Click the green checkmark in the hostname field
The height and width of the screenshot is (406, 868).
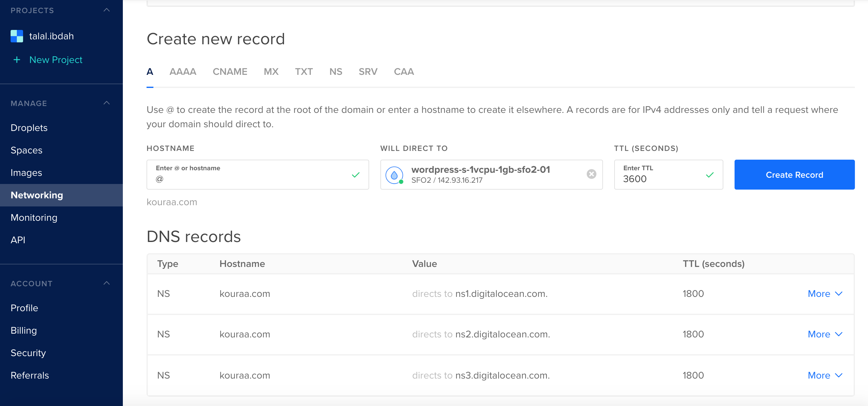click(355, 175)
